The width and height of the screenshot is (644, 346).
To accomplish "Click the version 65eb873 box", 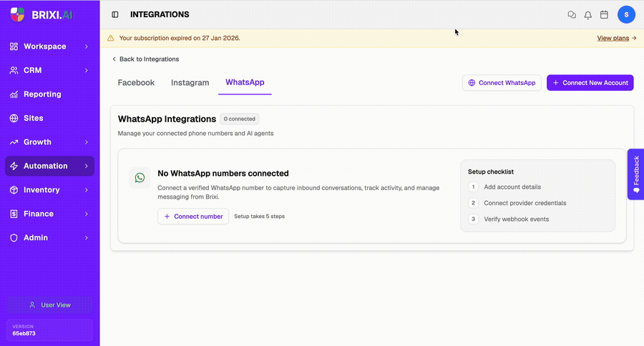I will [49, 330].
